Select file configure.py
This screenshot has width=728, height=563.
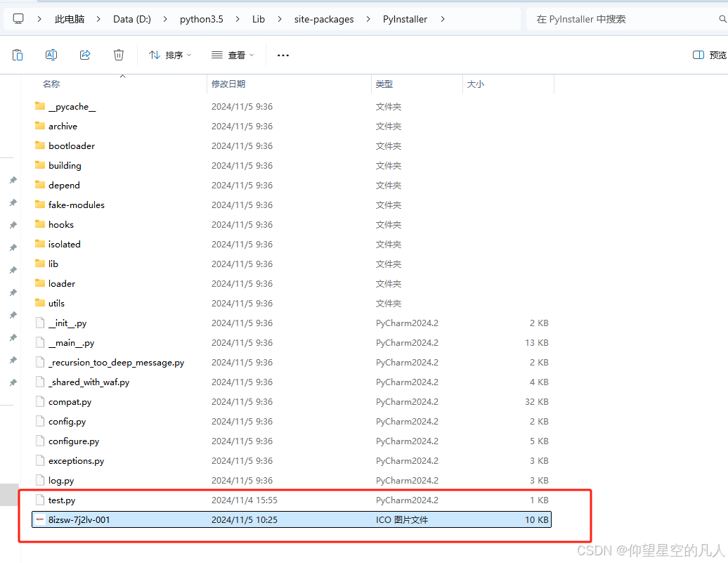pos(74,441)
